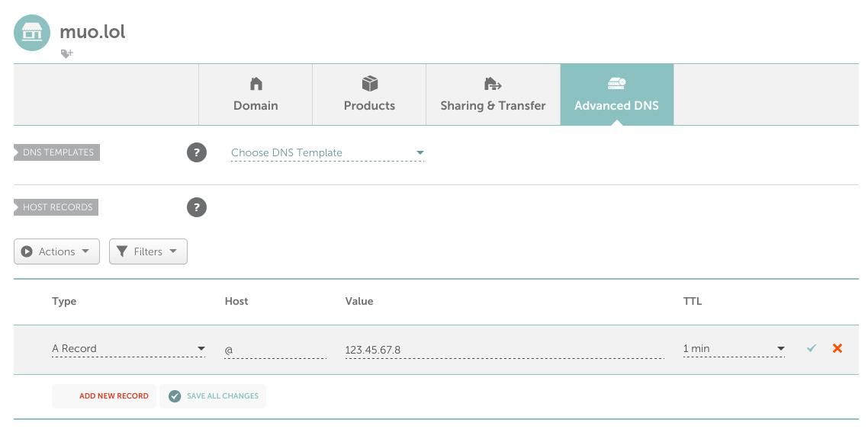Viewport: 868px width, 429px height.
Task: Click the storefront domain icon beside muo.lol
Action: pos(31,34)
